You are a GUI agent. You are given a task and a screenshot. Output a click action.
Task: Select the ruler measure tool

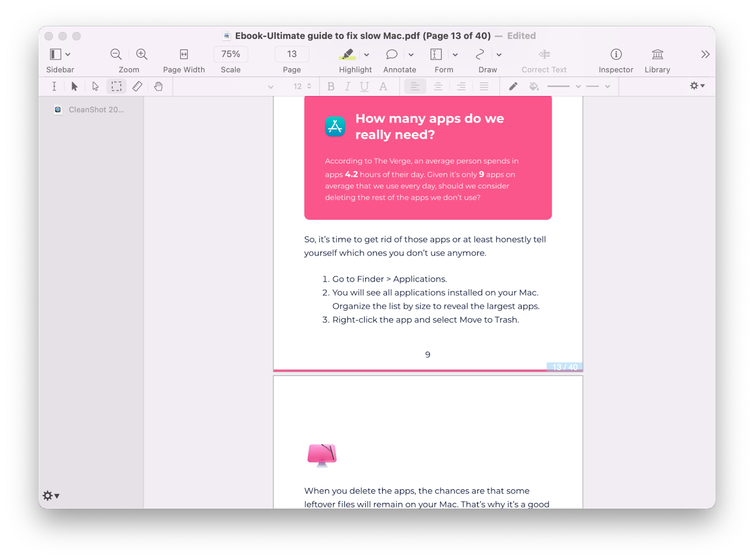137,86
